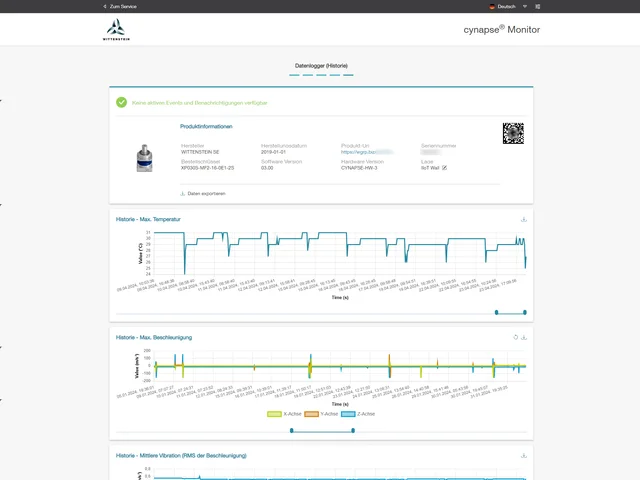Download the Mittlere Vibration chart

click(x=524, y=455)
